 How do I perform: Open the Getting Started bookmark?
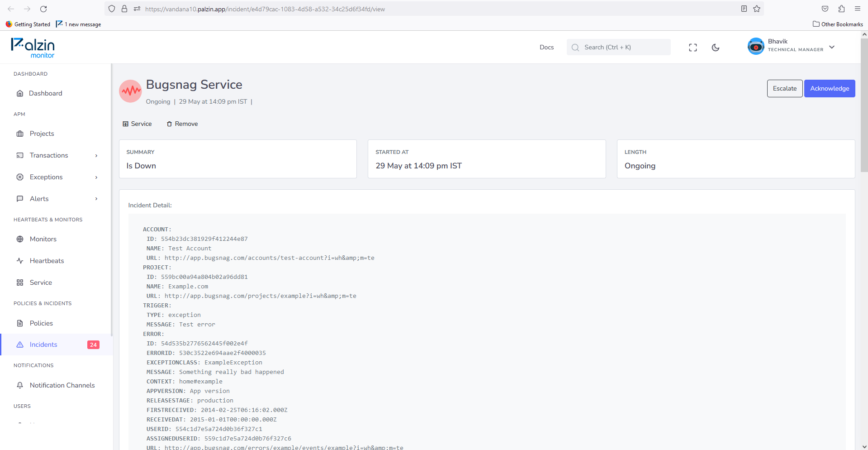[28, 24]
